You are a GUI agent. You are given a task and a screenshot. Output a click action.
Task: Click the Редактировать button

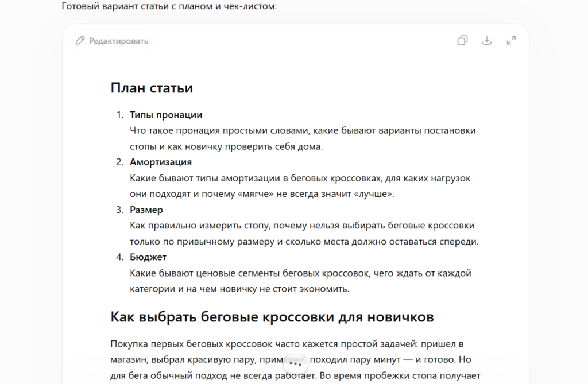coord(112,41)
